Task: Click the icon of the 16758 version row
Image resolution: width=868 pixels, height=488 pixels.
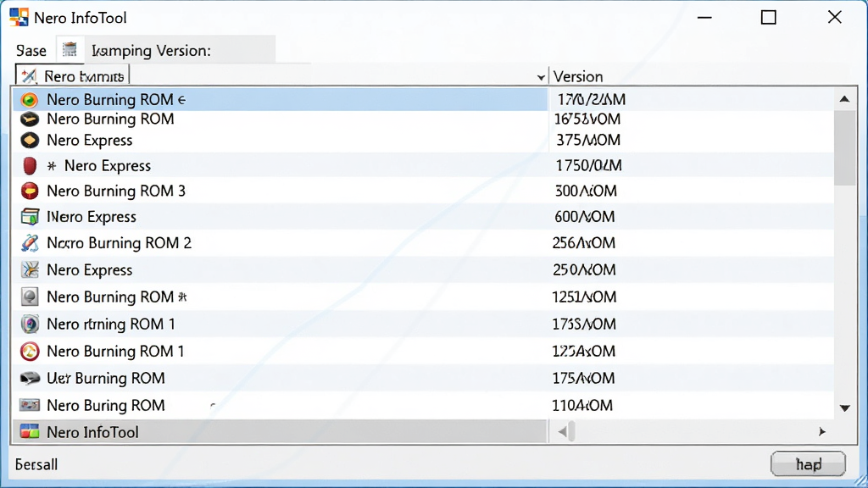Action: click(30, 119)
